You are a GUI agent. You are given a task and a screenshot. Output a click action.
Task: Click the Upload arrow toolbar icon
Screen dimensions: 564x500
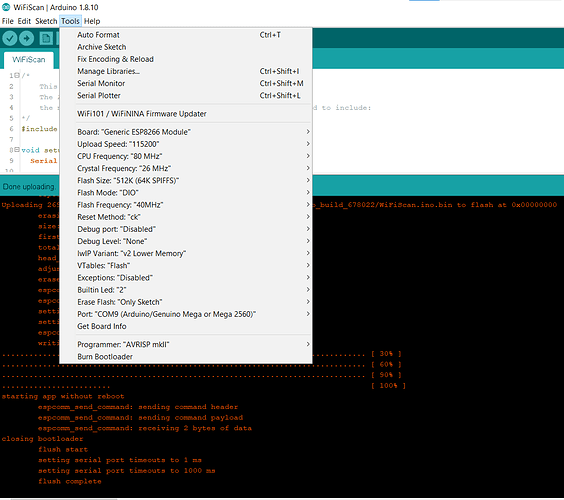click(x=26, y=38)
